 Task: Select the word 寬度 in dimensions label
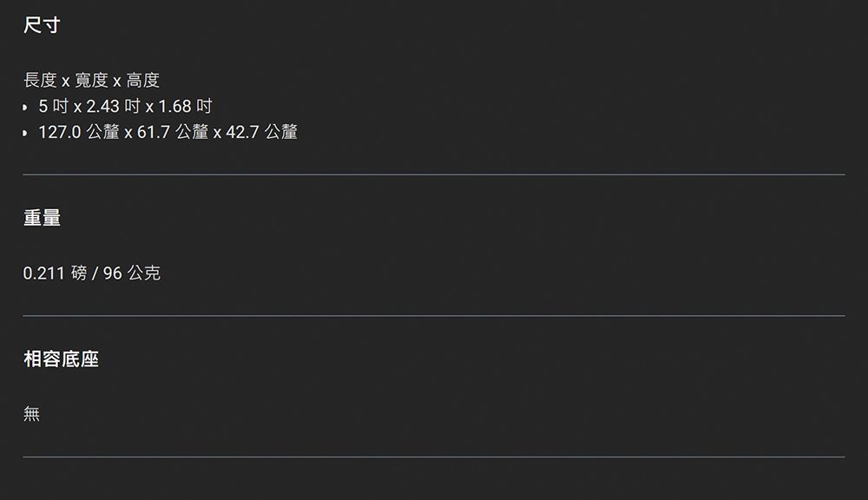pyautogui.click(x=92, y=80)
